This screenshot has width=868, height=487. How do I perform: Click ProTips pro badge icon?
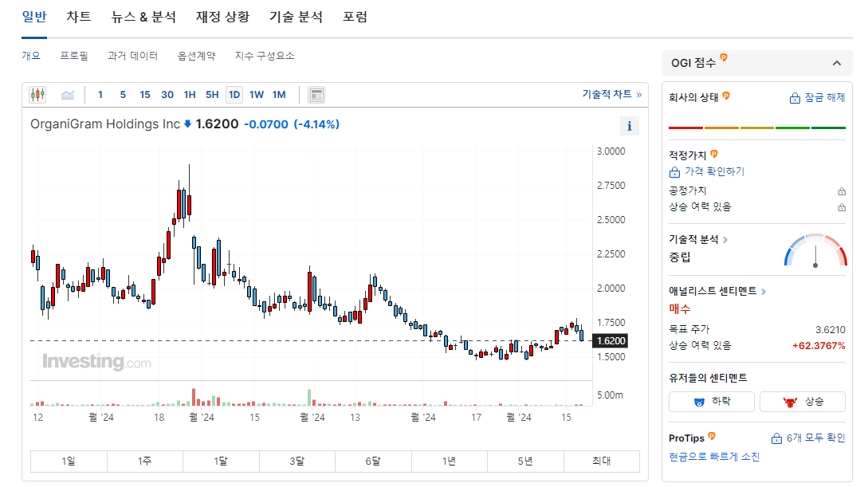click(712, 436)
